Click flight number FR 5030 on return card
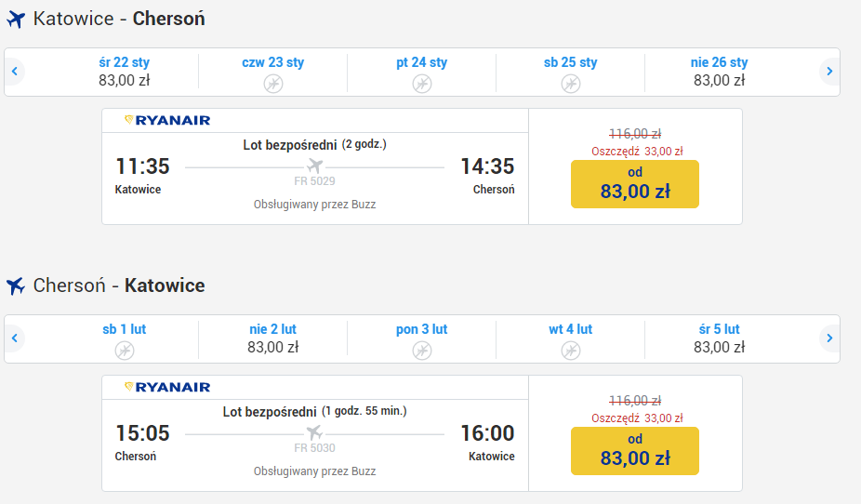 click(314, 448)
